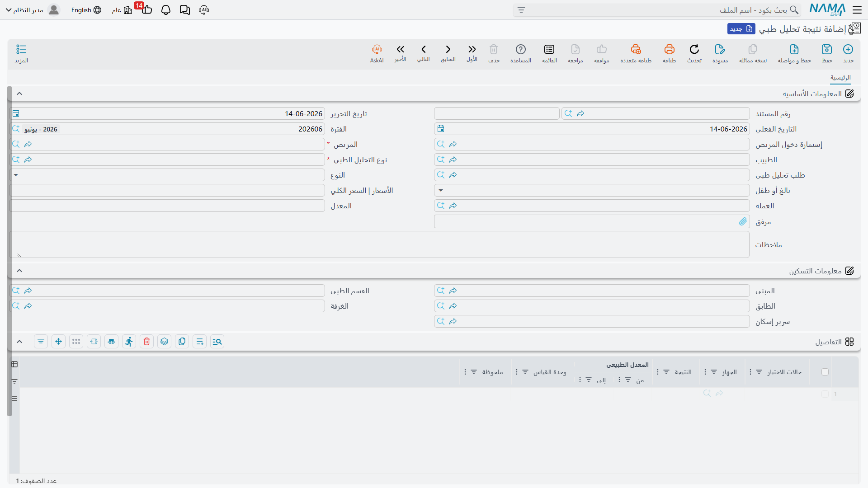Open attachment paperclip in مرفق field

point(743,221)
